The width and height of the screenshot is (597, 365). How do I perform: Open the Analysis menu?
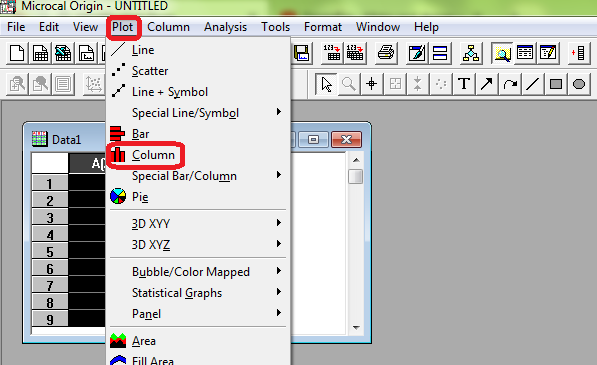225,27
